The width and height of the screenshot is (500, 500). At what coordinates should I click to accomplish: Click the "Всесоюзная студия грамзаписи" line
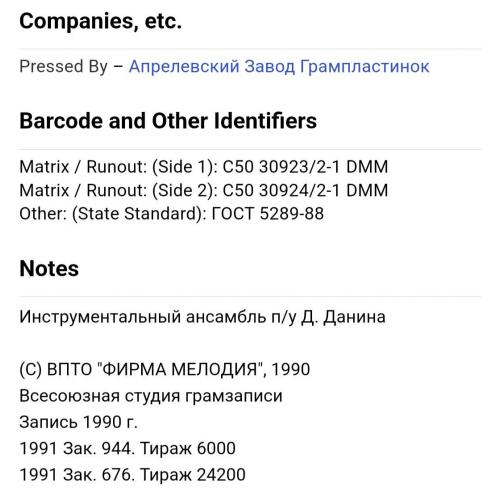151,396
